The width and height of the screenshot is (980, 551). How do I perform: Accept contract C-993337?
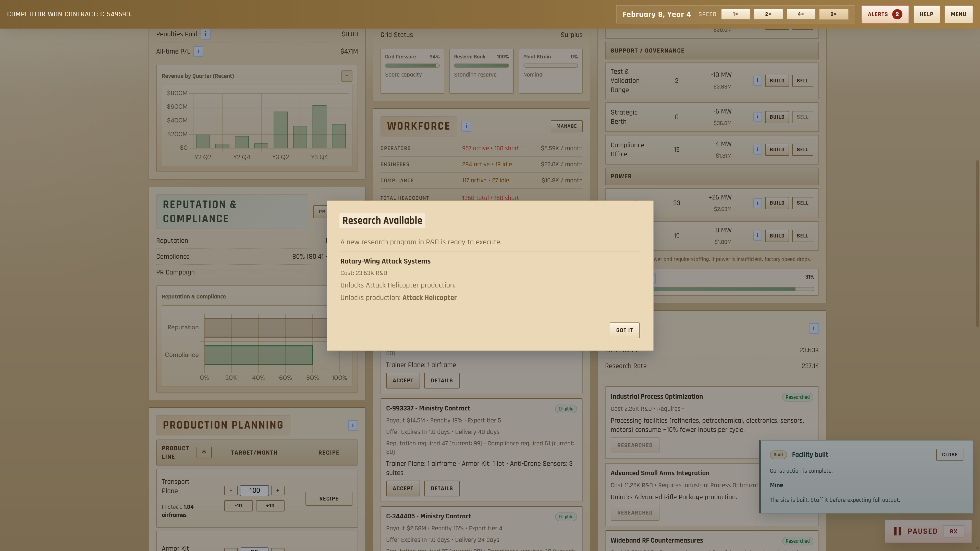[x=403, y=488]
